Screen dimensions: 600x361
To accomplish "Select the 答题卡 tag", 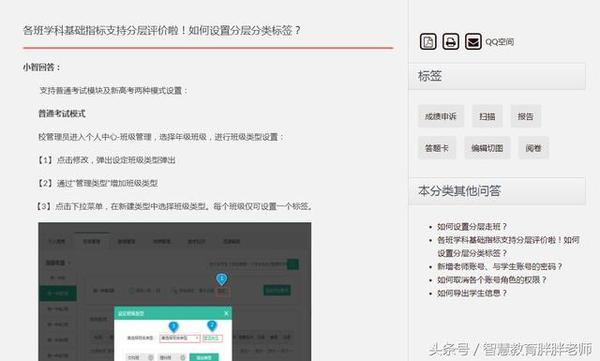I will click(x=437, y=148).
